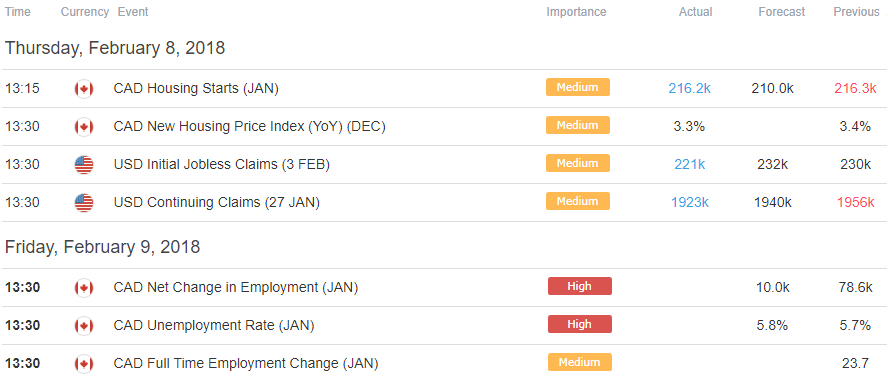
Task: Click the High badge for Net Change in Employment
Action: click(580, 286)
